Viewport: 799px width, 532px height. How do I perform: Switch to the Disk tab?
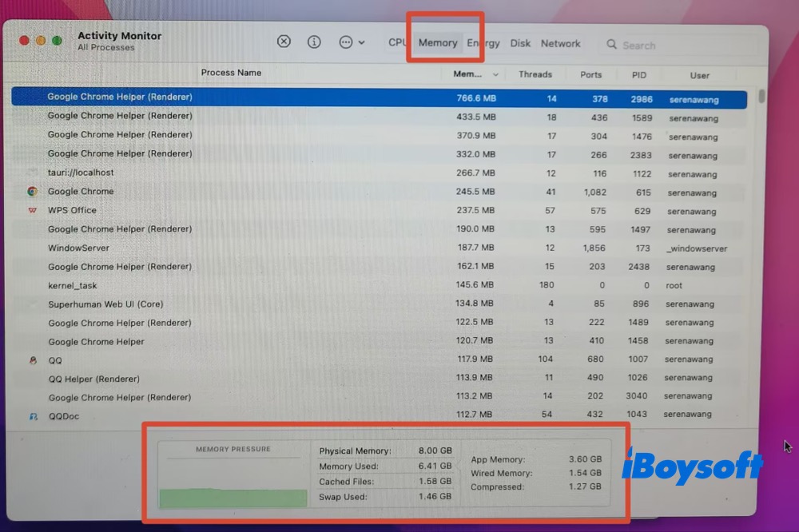point(520,43)
